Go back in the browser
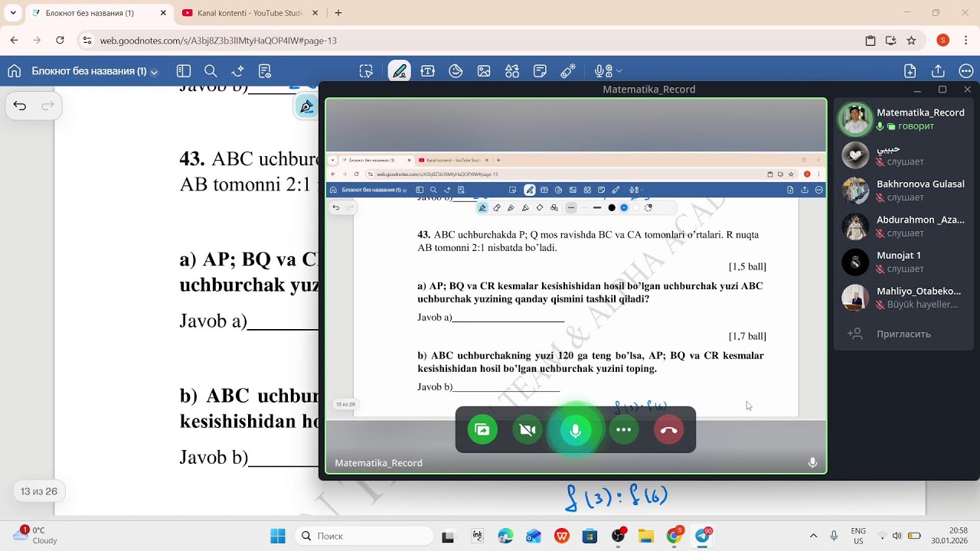Image resolution: width=980 pixels, height=551 pixels. tap(15, 41)
